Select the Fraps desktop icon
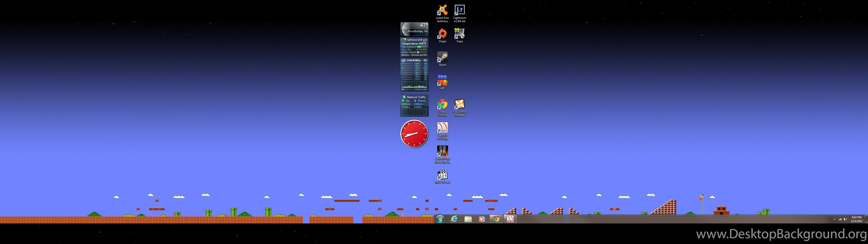The height and width of the screenshot is (244, 868). coord(460,35)
